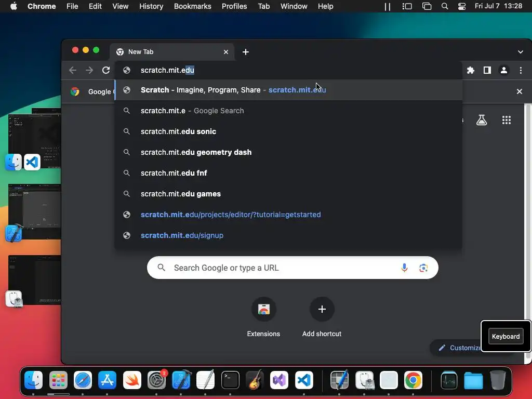Viewport: 532px width, 399px height.
Task: Open the profile avatar menu
Action: tap(504, 70)
